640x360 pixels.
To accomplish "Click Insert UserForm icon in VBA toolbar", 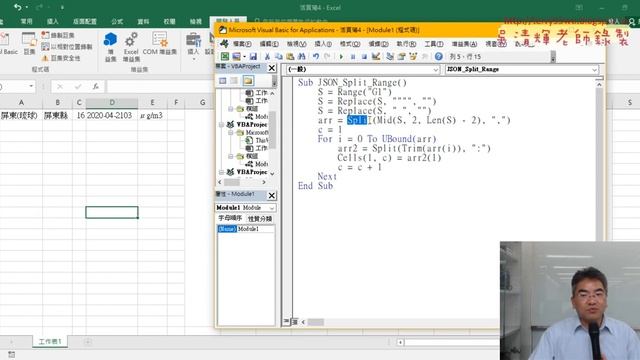I will pyautogui.click(x=236, y=57).
